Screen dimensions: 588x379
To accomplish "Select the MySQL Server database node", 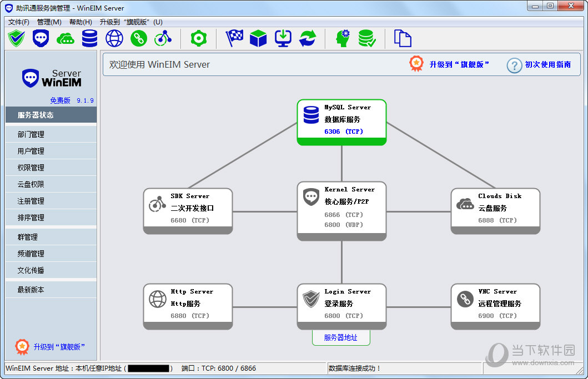I will (341, 122).
